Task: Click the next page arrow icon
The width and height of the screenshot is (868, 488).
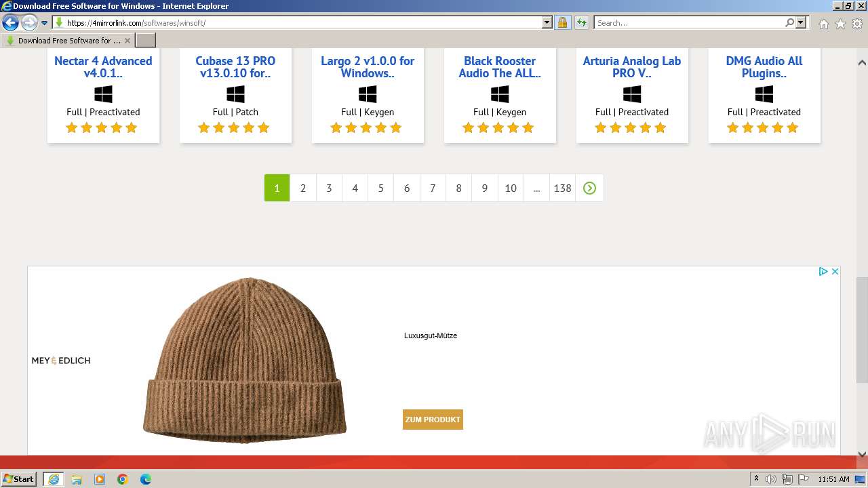Action: point(589,188)
